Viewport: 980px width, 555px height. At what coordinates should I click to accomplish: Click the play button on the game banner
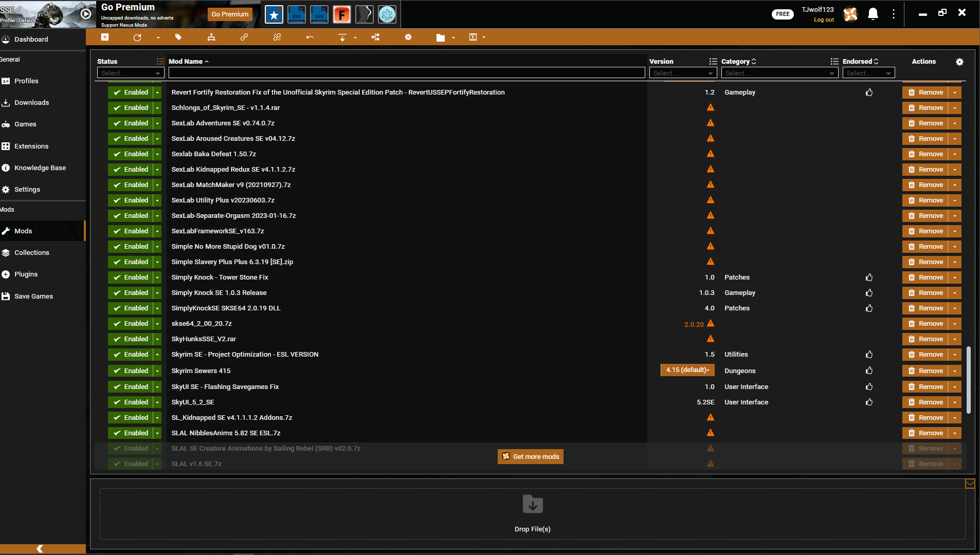pos(86,14)
